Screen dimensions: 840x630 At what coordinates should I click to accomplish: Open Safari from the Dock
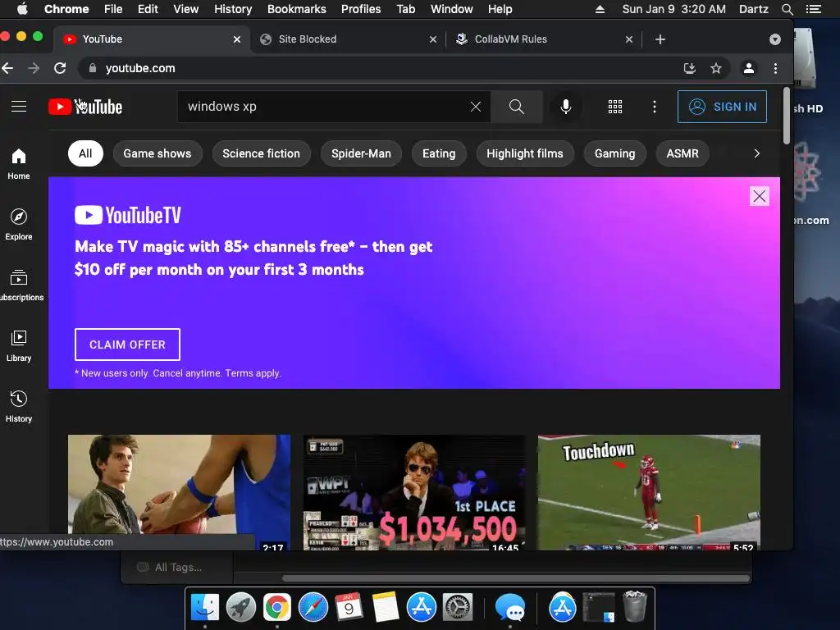click(313, 607)
